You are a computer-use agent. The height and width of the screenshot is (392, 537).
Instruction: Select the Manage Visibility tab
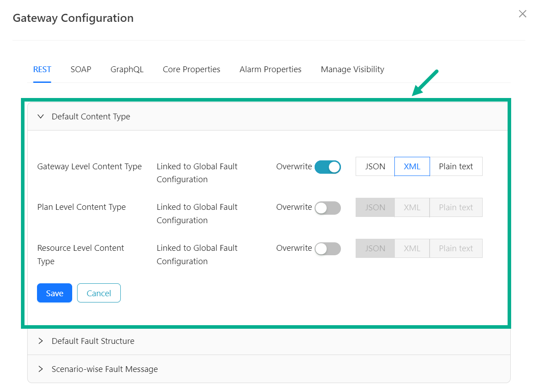(x=352, y=69)
